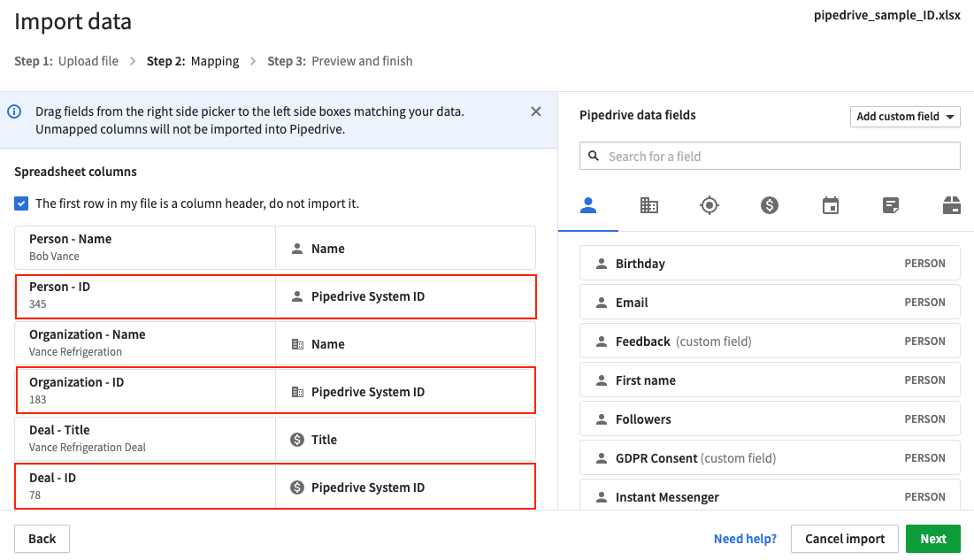Click Pipedrive System ID mapping for Organization - ID

(406, 392)
